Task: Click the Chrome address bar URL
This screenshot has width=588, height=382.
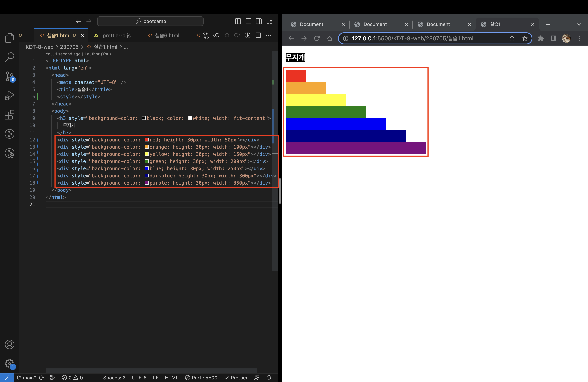Action: coord(412,38)
